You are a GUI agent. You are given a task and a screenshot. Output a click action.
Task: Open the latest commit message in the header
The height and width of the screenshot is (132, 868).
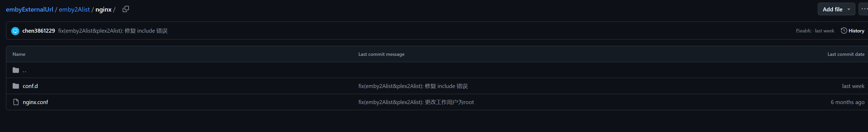tap(113, 31)
